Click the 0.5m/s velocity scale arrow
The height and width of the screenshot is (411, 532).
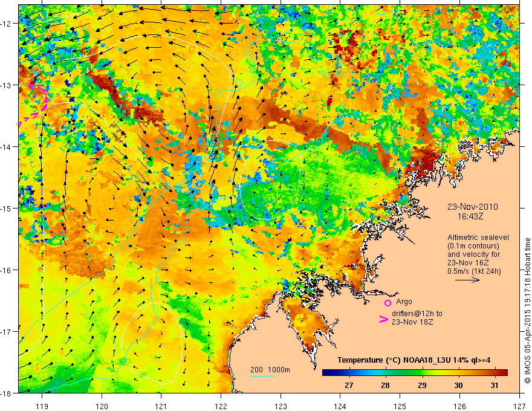point(467,280)
